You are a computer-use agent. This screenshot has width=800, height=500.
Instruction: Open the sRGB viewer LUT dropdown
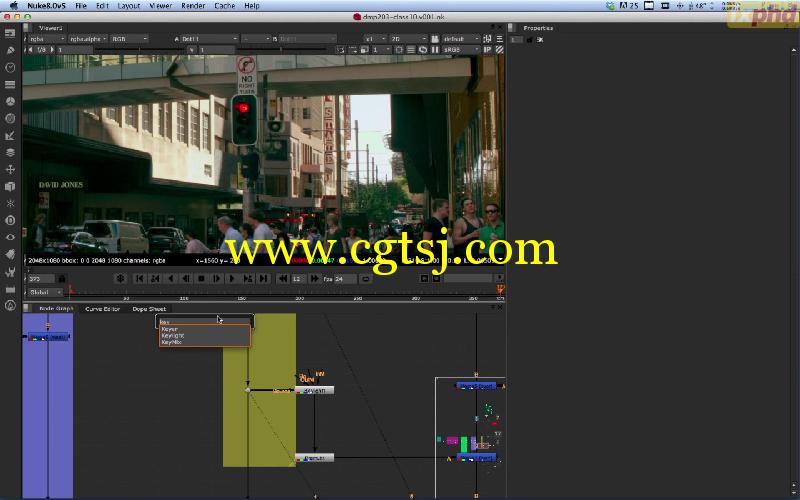coord(461,50)
